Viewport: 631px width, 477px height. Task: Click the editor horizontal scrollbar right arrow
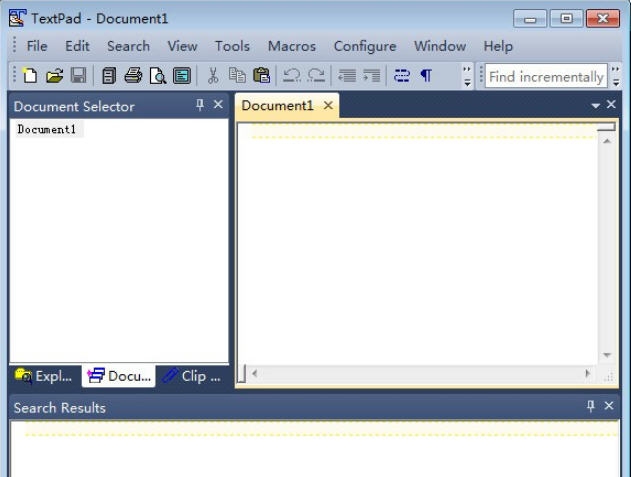(x=588, y=374)
